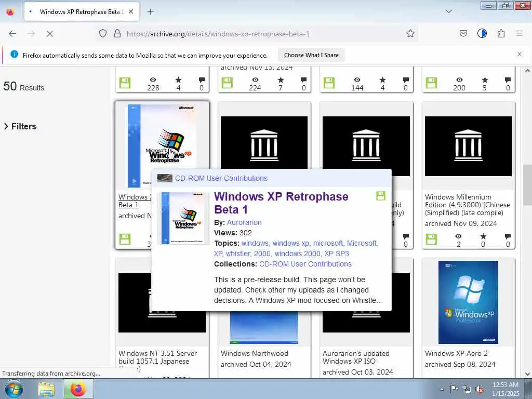Click the 'windows 2000' topic link
Screen dimensions: 532x399
click(x=298, y=254)
